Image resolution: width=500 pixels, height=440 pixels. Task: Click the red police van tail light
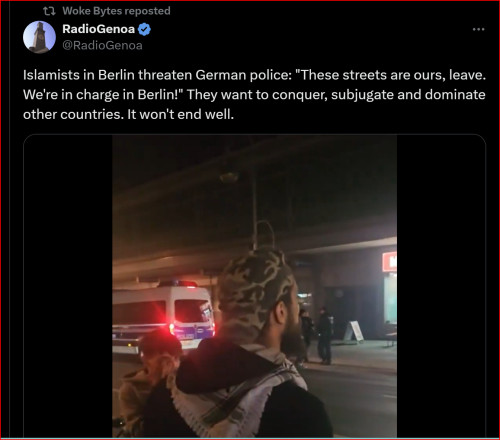tap(172, 329)
